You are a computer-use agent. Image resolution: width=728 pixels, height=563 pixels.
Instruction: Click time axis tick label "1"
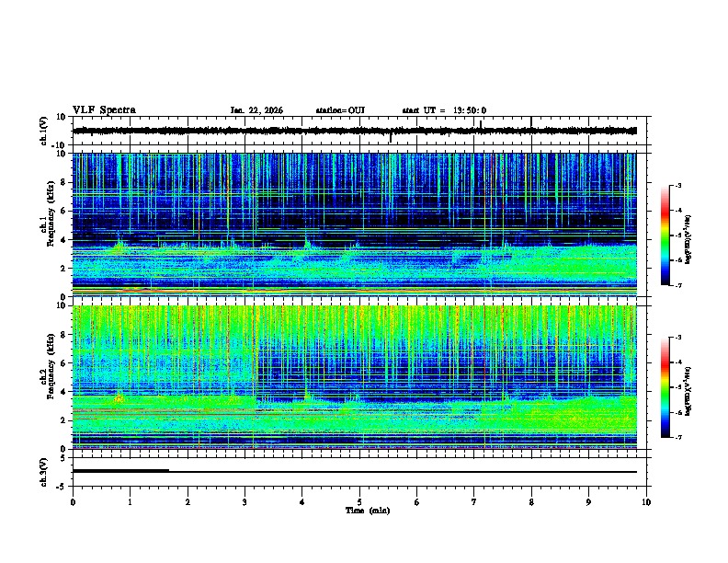[x=130, y=502]
